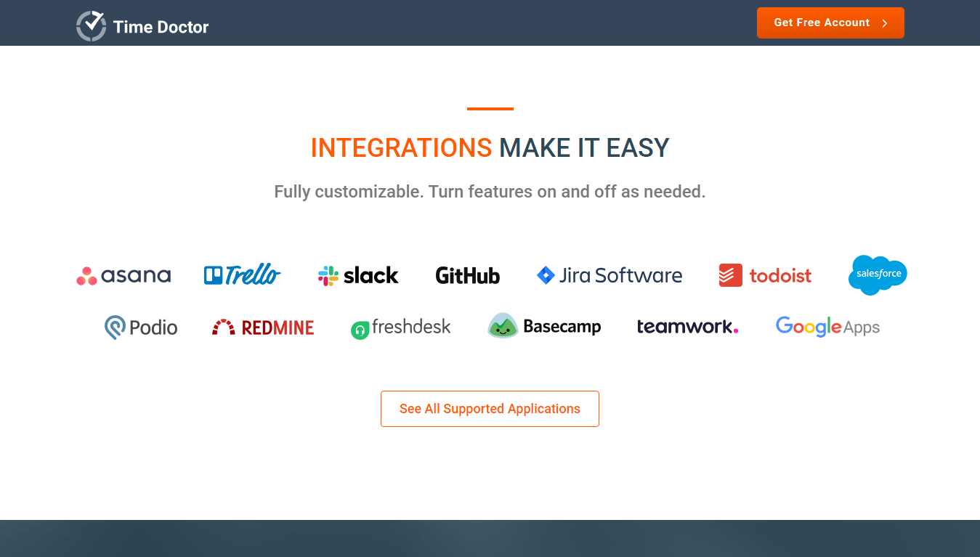Click the Teamwork integration logo
Image resolution: width=980 pixels, height=557 pixels.
[688, 327]
